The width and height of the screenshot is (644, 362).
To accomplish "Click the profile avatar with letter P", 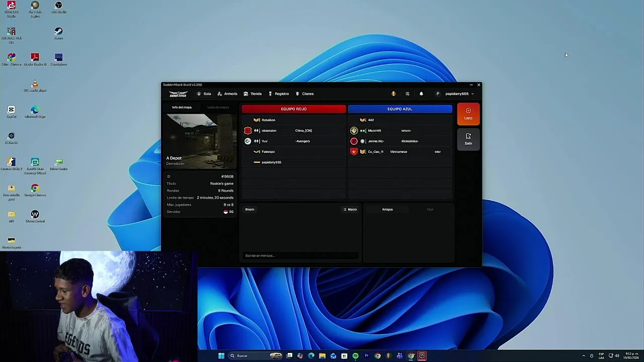I will coord(438,94).
